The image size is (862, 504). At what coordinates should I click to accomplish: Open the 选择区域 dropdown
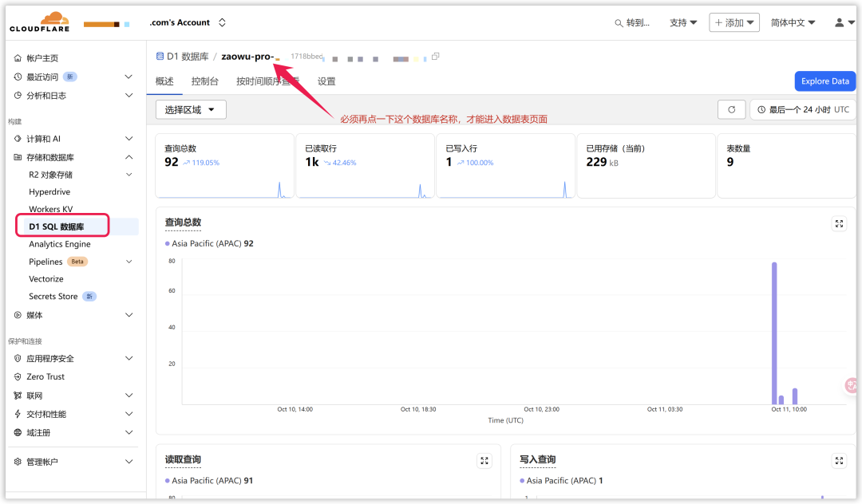(191, 110)
